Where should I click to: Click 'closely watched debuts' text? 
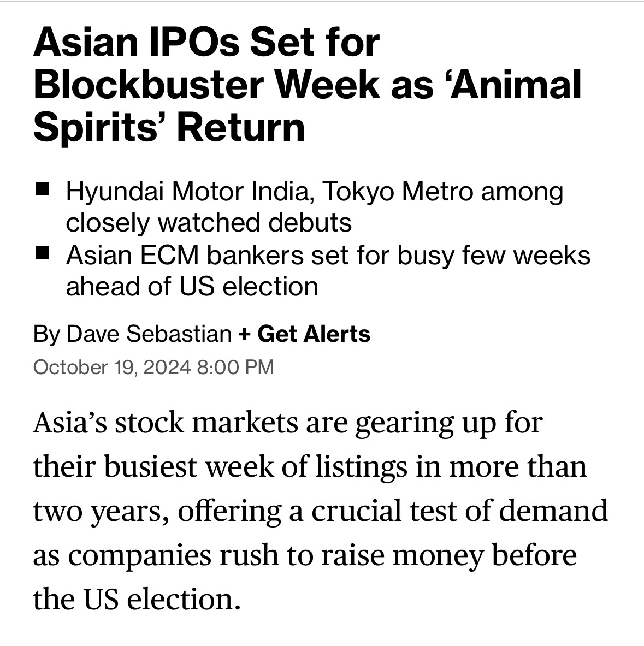209,223
